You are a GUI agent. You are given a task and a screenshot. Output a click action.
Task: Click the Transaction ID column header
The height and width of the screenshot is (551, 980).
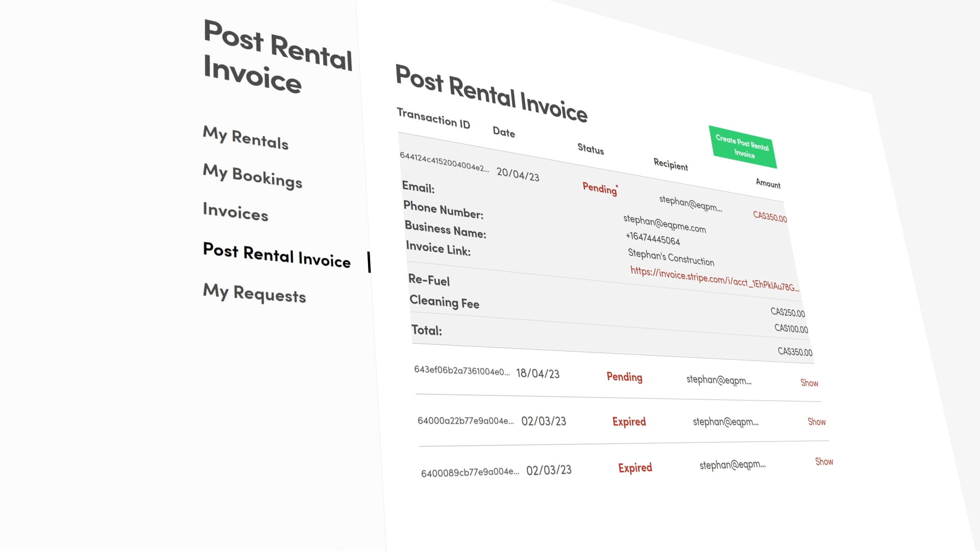point(433,118)
